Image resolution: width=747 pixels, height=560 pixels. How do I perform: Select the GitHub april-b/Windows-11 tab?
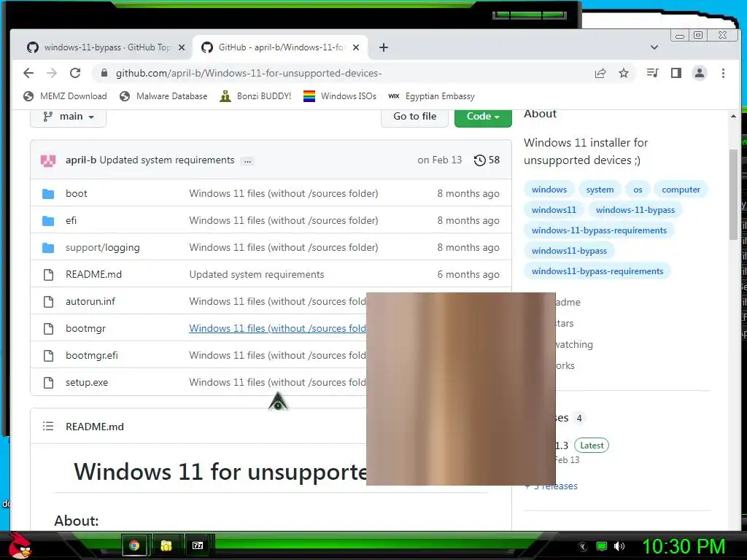pos(280,47)
